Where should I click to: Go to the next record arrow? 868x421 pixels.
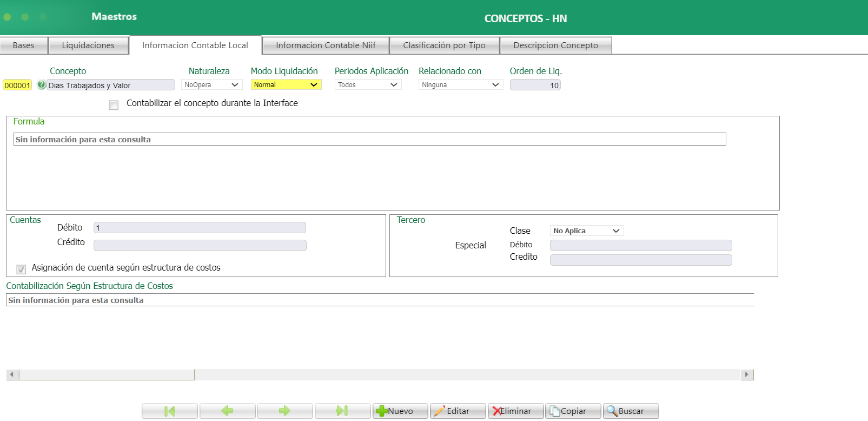click(285, 411)
